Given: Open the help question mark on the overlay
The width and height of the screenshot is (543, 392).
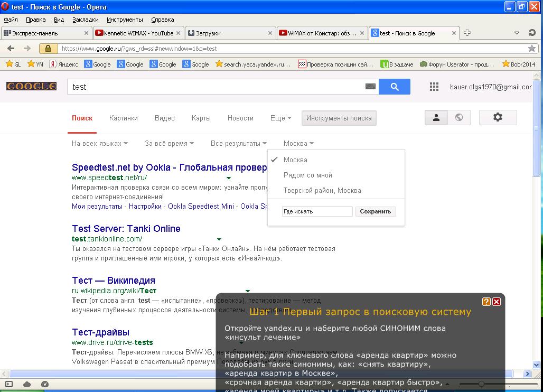Looking at the screenshot, I should click(486, 302).
